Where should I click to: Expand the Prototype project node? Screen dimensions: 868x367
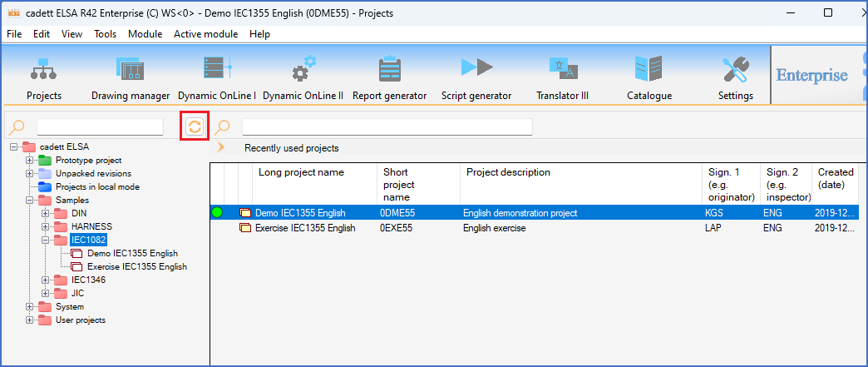tap(29, 161)
